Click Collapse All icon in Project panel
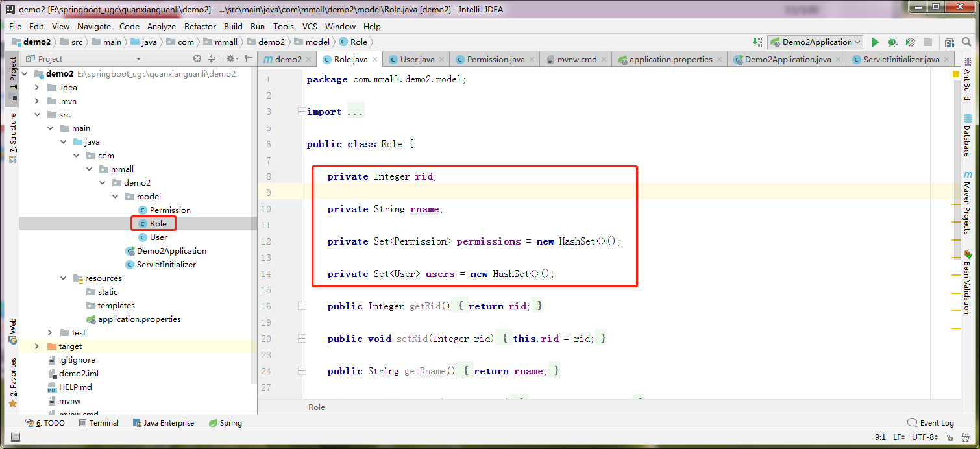The width and height of the screenshot is (980, 449). point(212,58)
